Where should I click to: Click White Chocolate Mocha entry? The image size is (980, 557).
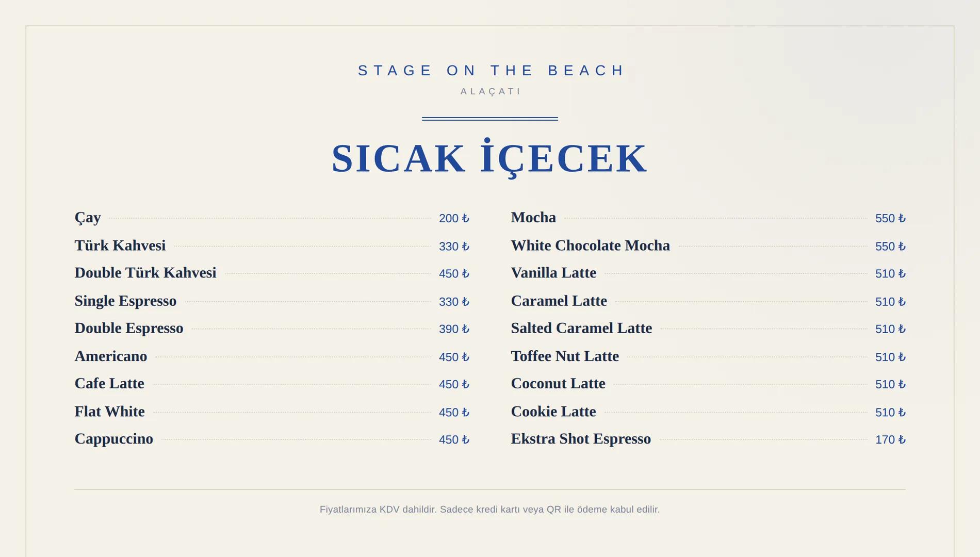[591, 245]
